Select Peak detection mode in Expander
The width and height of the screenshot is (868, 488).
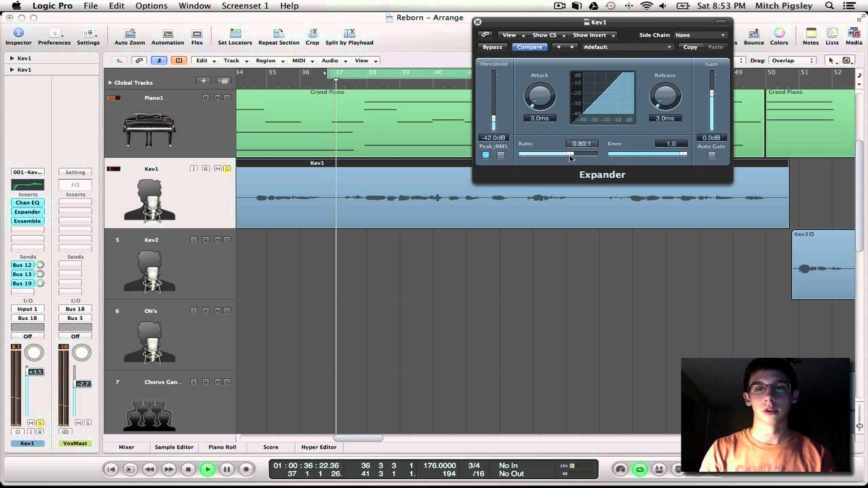coord(486,155)
